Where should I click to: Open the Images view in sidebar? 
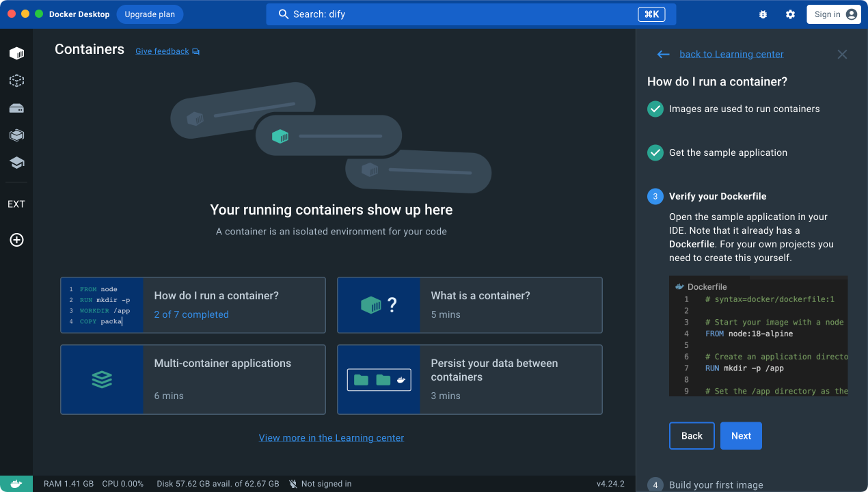[x=16, y=81]
